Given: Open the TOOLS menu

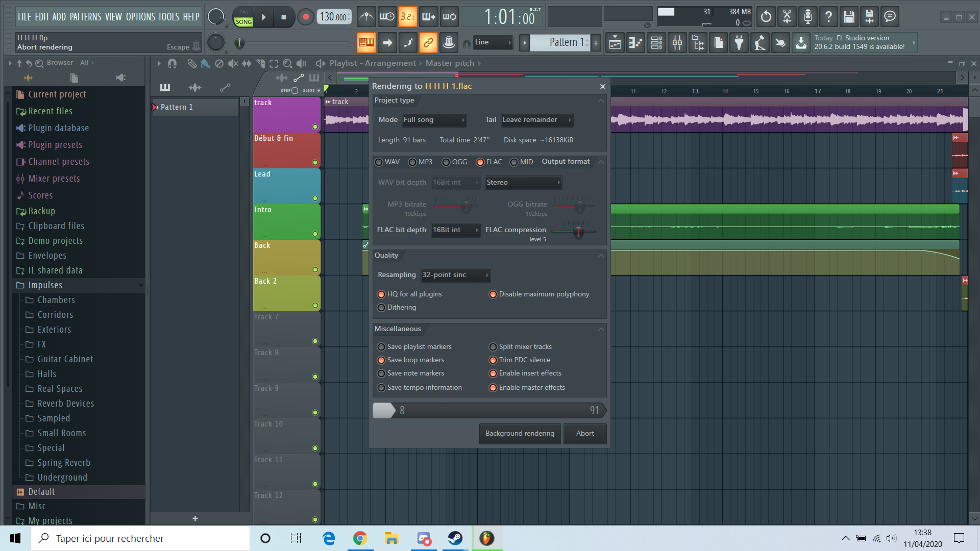Looking at the screenshot, I should pyautogui.click(x=168, y=17).
